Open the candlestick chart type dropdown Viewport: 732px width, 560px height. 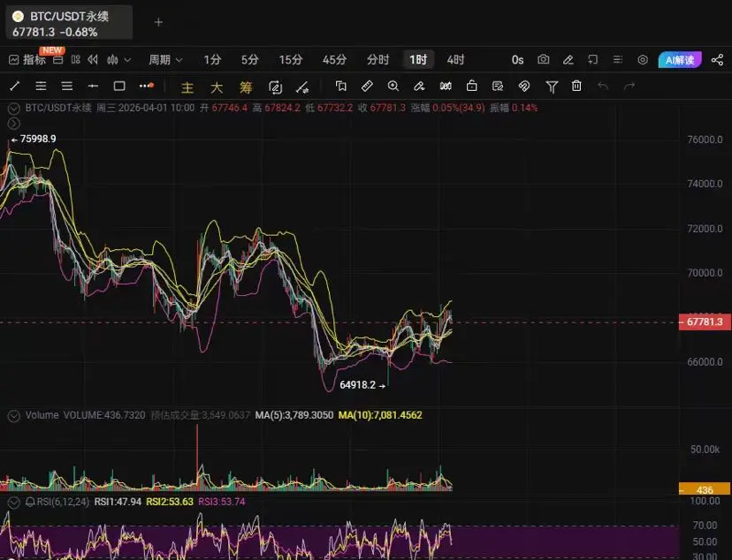pyautogui.click(x=118, y=60)
